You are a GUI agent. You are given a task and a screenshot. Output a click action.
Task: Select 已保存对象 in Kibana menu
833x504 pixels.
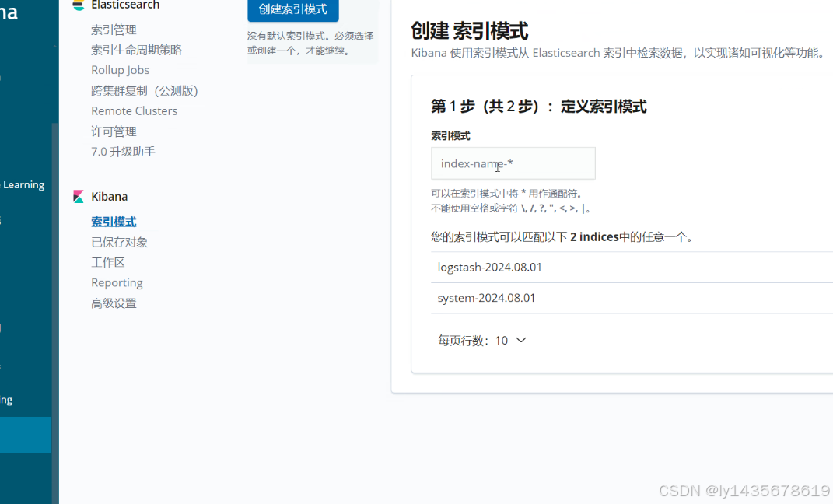click(120, 242)
